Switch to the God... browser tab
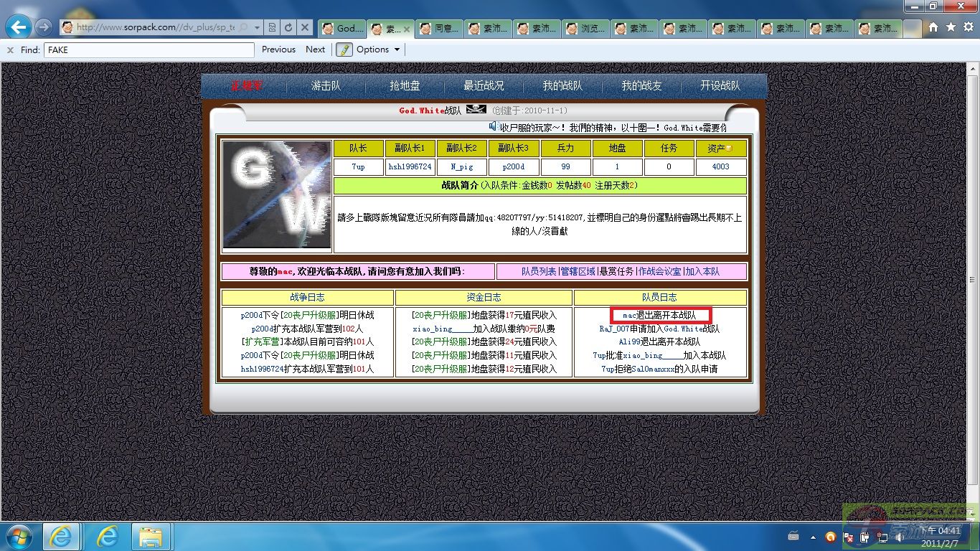This screenshot has height=551, width=980. tap(341, 29)
